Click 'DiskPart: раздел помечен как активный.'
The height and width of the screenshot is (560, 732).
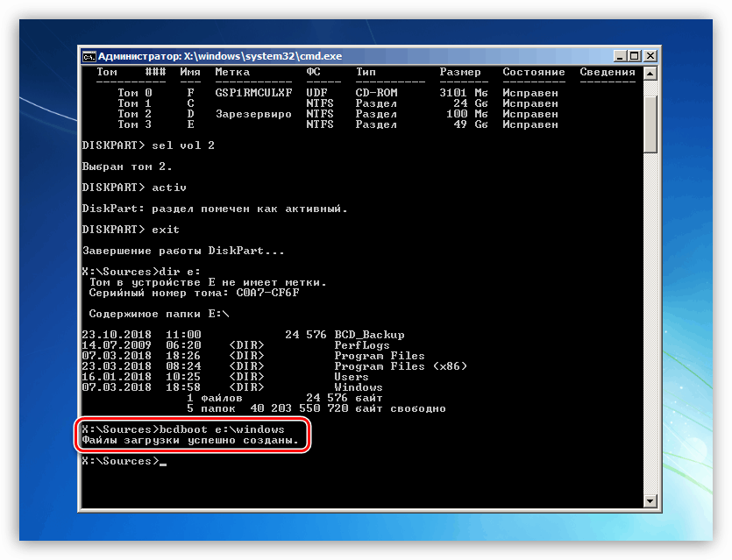[x=215, y=209]
